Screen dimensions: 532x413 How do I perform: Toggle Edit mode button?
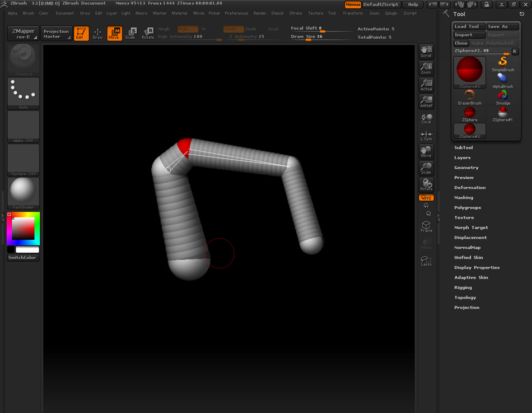point(81,34)
